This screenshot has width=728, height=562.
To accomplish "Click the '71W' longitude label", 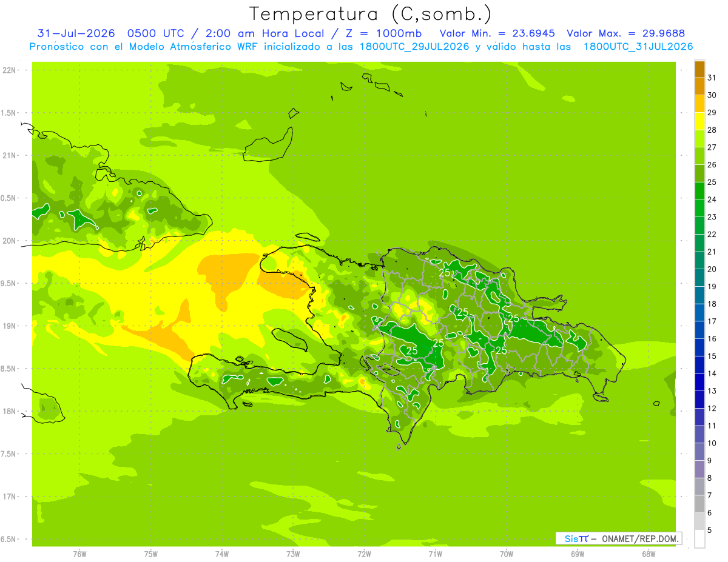I will 435,555.
